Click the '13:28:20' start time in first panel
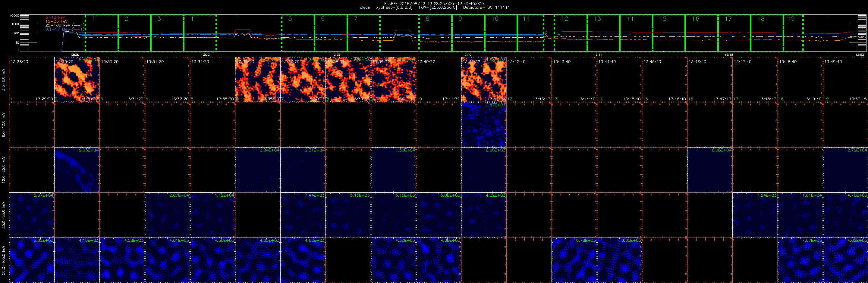The height and width of the screenshot is (283, 868). (19, 62)
